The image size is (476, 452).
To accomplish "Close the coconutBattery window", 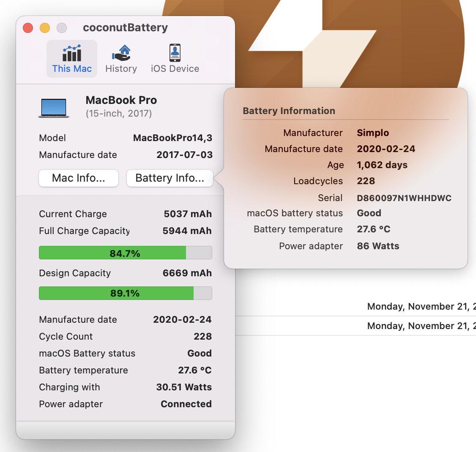I will [28, 28].
